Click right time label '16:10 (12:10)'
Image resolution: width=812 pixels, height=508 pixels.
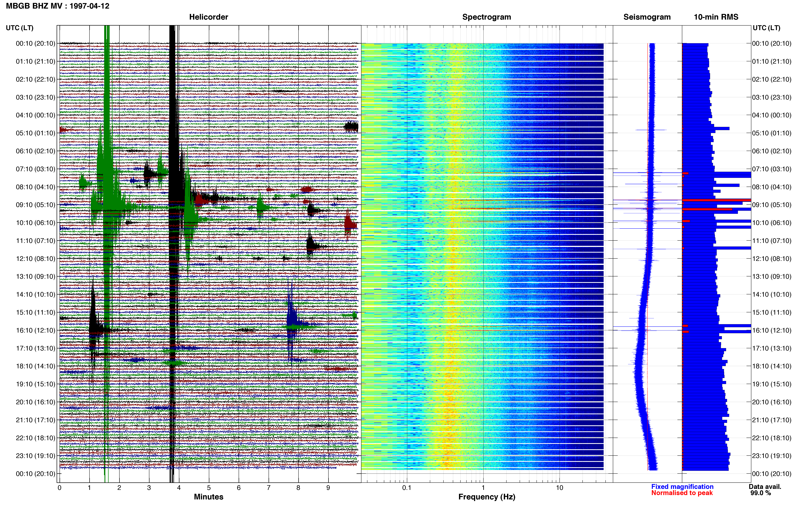tap(771, 330)
